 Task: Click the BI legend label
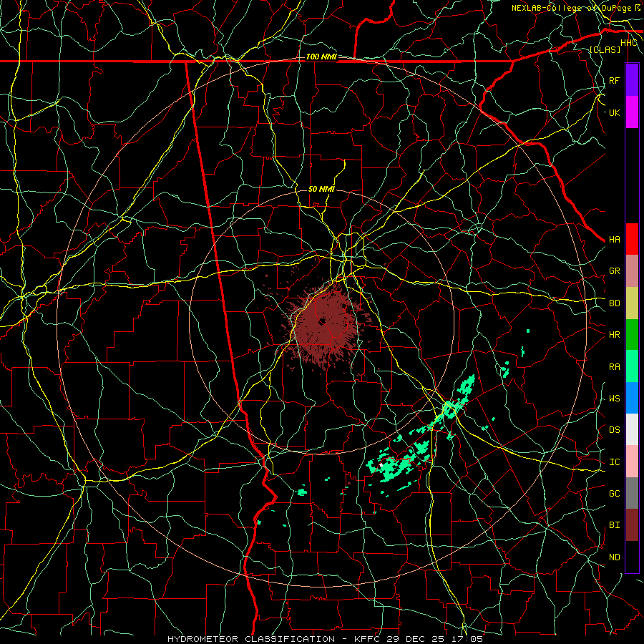click(x=614, y=525)
